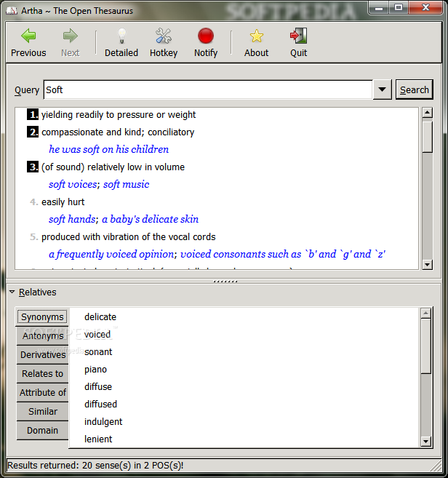
Task: Click example 'soft music'
Action: (126, 184)
